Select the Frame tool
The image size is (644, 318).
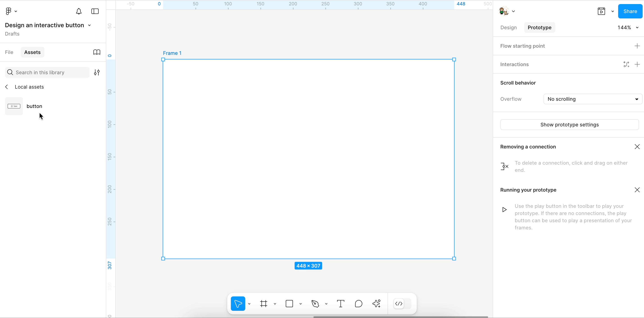click(263, 304)
